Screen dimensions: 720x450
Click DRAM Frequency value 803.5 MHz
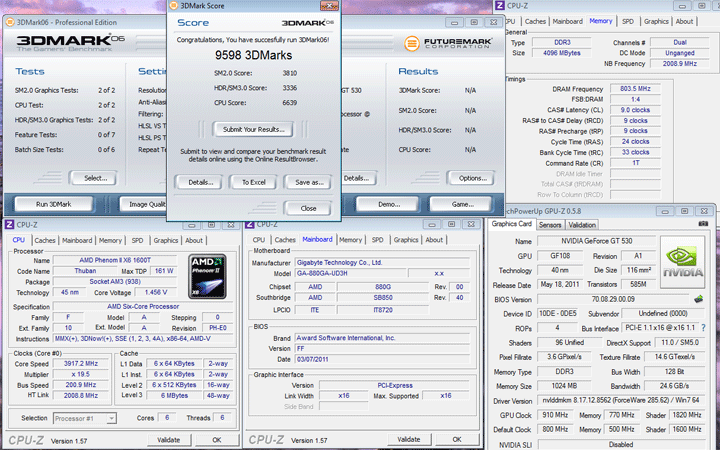pyautogui.click(x=635, y=89)
